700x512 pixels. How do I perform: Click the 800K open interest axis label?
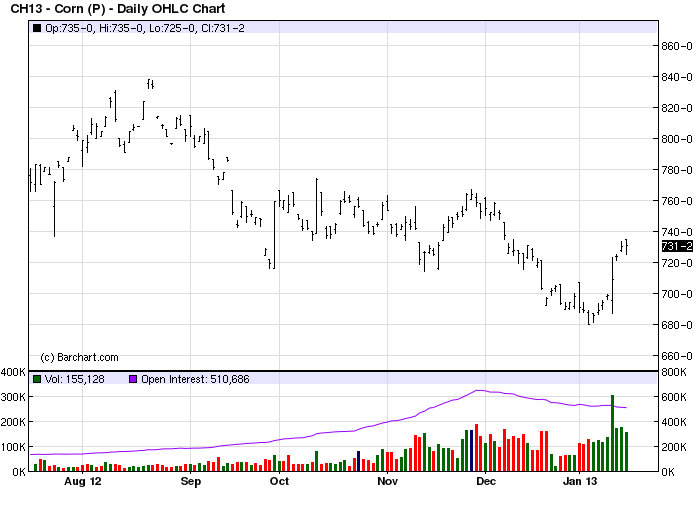[674, 372]
